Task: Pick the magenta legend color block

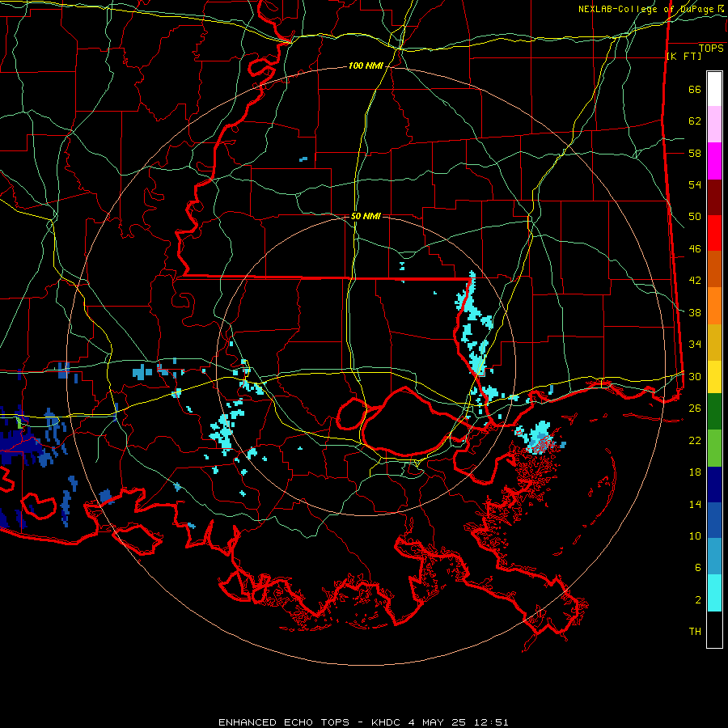Action: [714, 161]
